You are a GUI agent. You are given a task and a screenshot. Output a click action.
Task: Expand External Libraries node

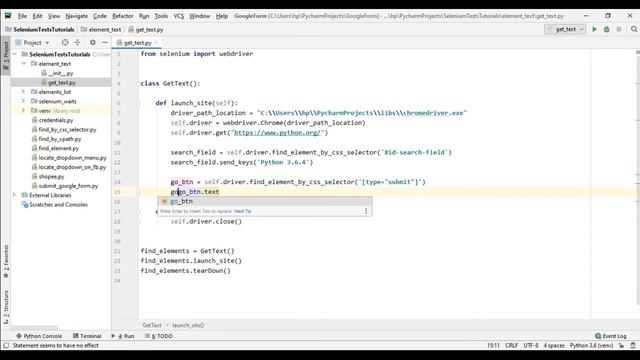15,195
